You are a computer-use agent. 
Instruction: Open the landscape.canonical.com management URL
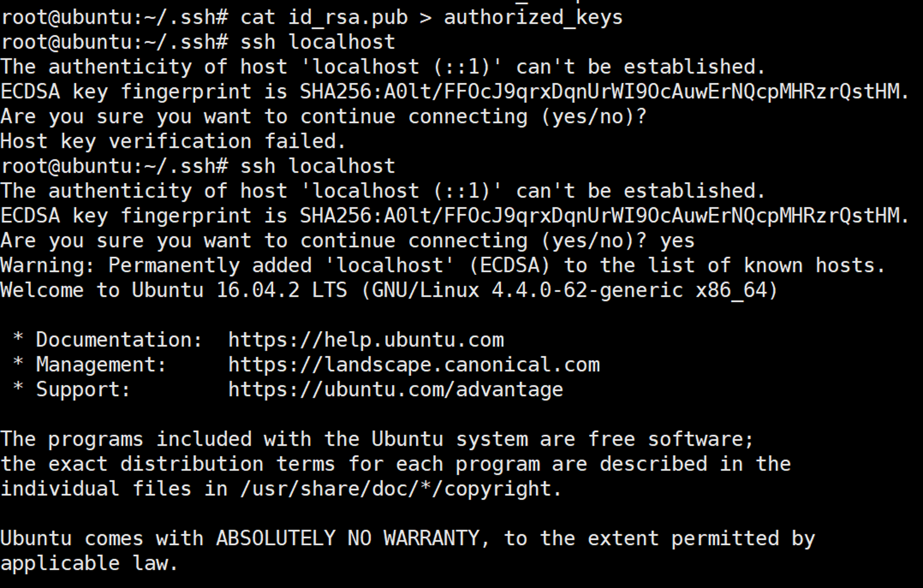click(x=414, y=365)
